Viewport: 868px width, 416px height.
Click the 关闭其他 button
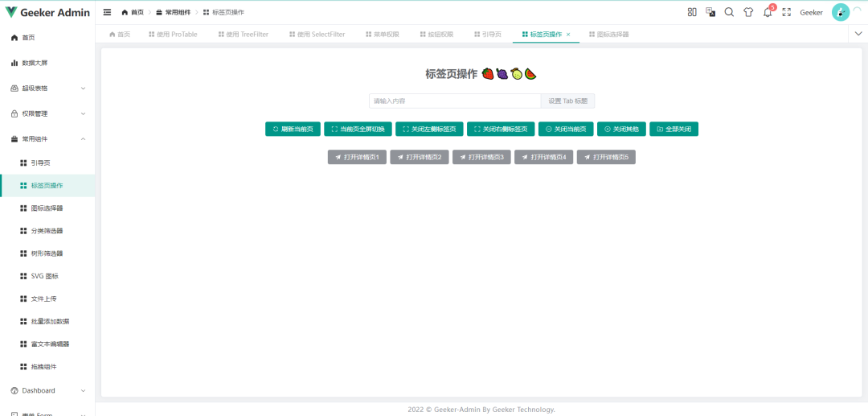(x=621, y=129)
